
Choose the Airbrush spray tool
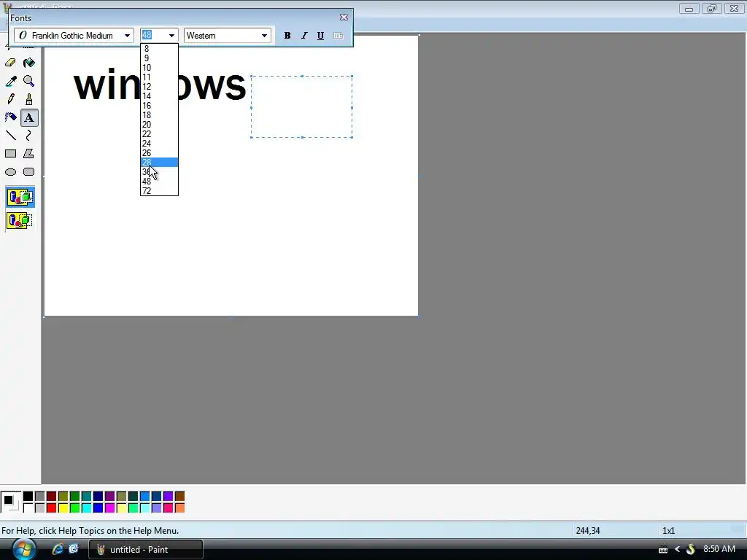coord(10,117)
